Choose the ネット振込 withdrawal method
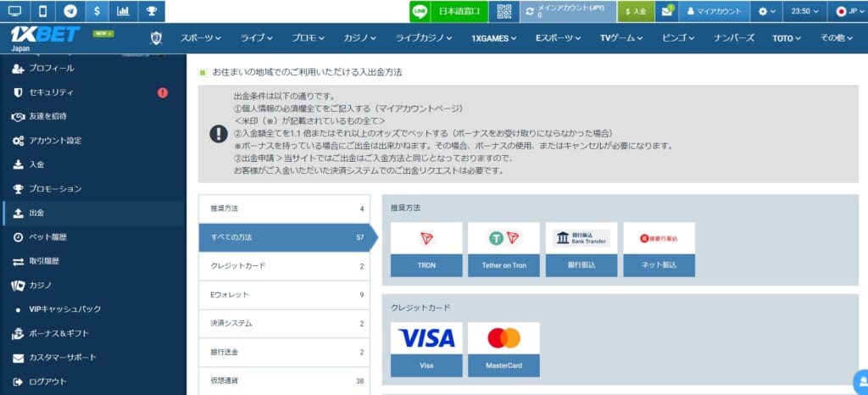Image resolution: width=868 pixels, height=395 pixels. (659, 249)
